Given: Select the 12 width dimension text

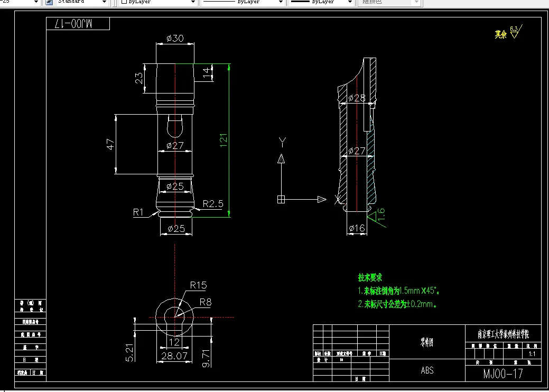Looking at the screenshot, I should click(x=174, y=342).
